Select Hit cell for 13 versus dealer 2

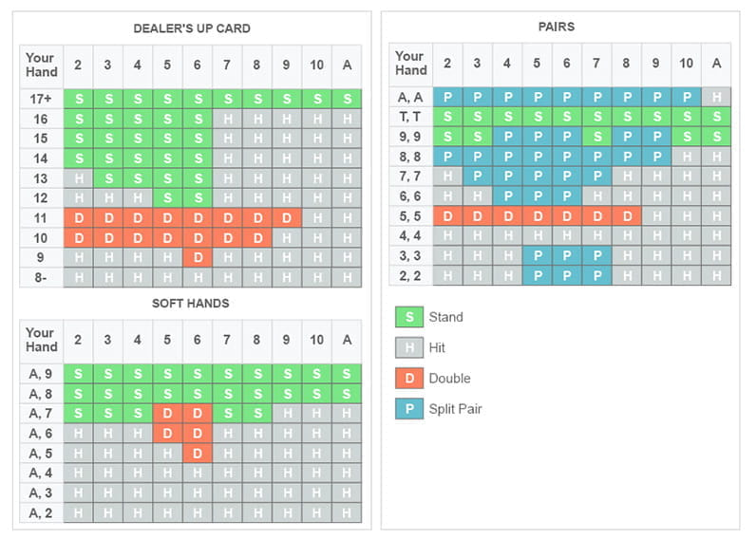(x=77, y=177)
